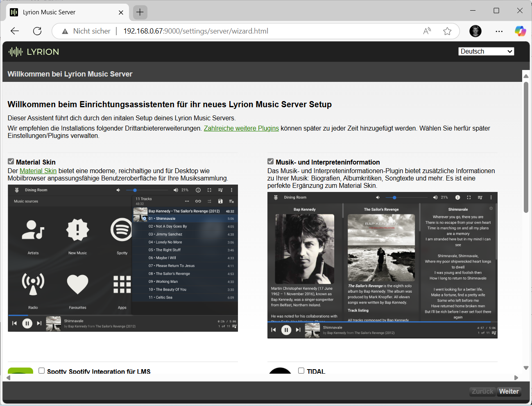Maximize the browser window
The image size is (532, 406).
click(x=496, y=11)
